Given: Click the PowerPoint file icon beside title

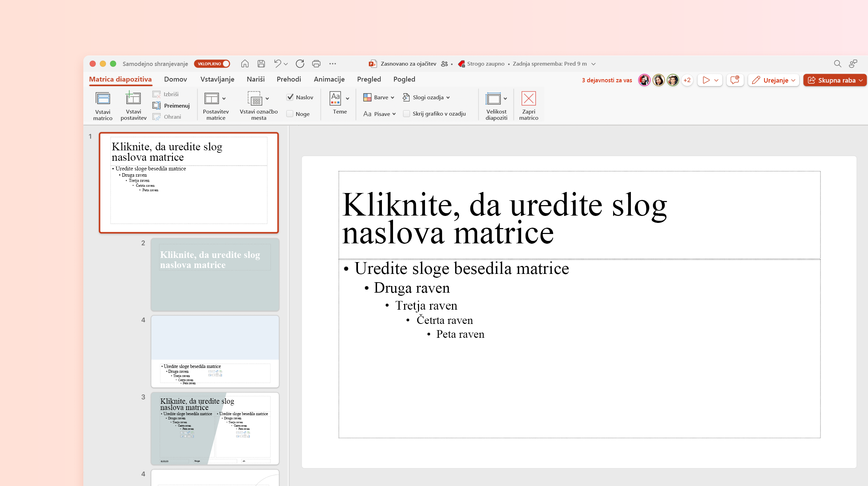Looking at the screenshot, I should 373,64.
